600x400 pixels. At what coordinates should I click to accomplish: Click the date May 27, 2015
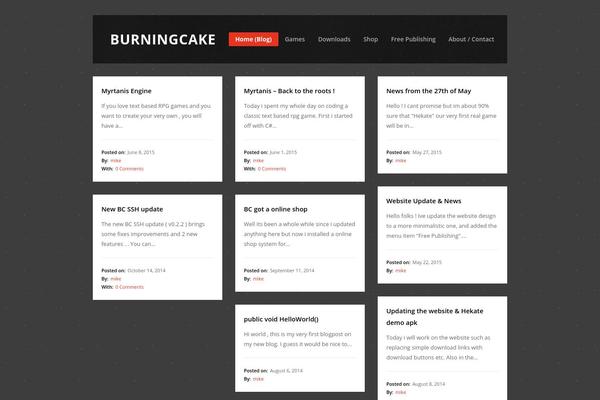click(x=427, y=152)
